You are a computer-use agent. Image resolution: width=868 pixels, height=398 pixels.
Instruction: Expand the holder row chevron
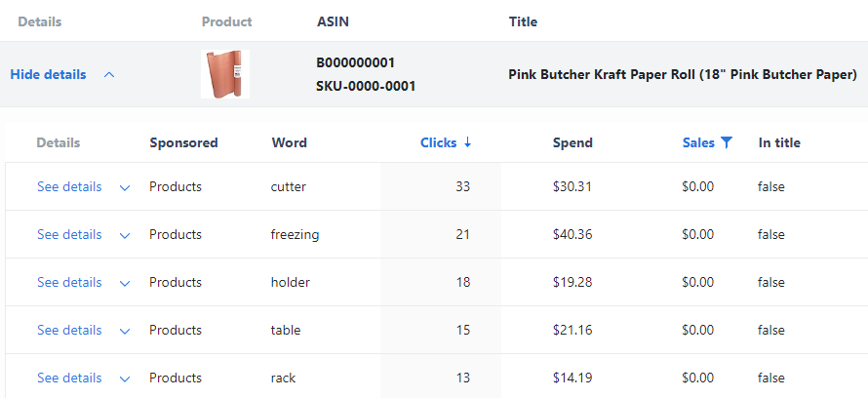(125, 283)
